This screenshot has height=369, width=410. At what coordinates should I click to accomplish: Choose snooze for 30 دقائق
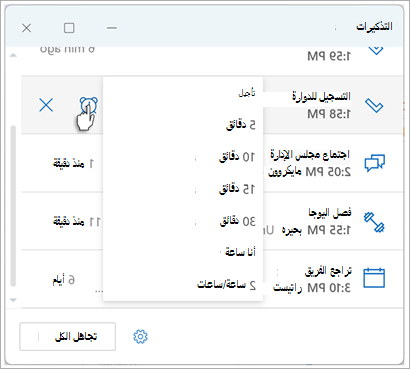183,221
